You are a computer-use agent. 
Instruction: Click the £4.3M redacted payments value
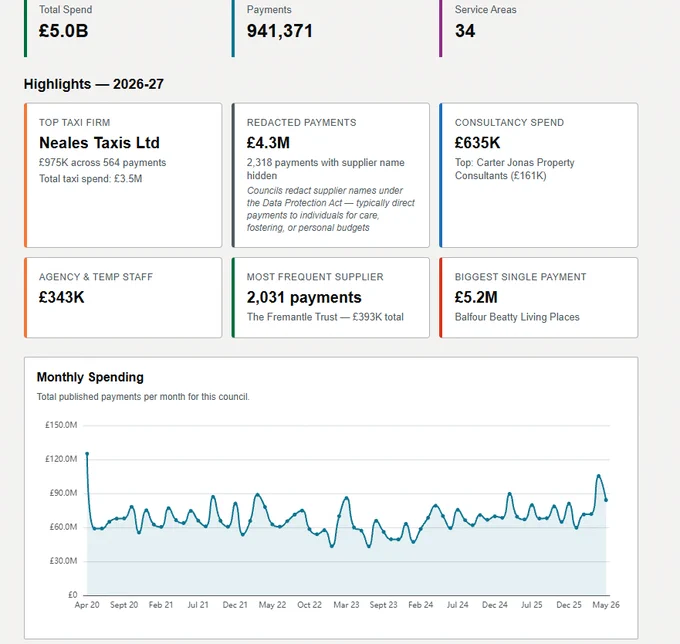pyautogui.click(x=268, y=143)
